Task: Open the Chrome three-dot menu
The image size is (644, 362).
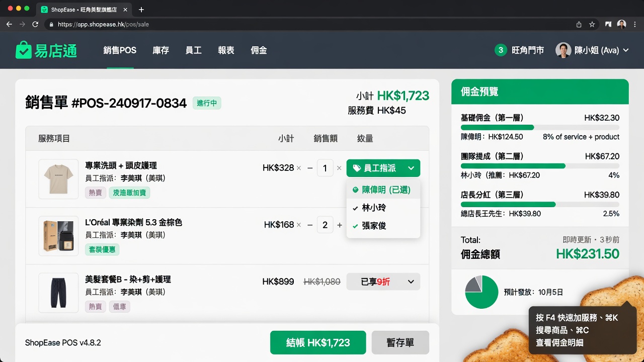Action: (x=635, y=24)
